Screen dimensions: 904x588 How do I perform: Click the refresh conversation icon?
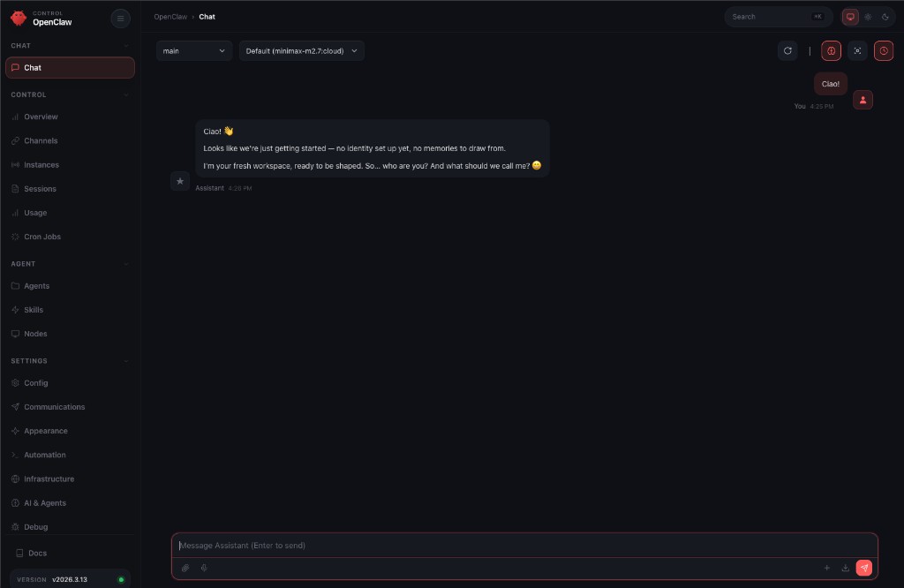(787, 50)
